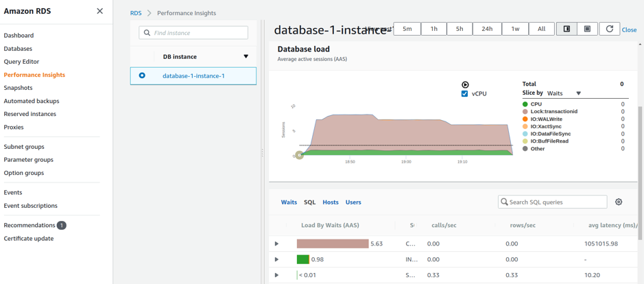
Task: Expand the < 0.01 load SQL row
Action: click(277, 275)
